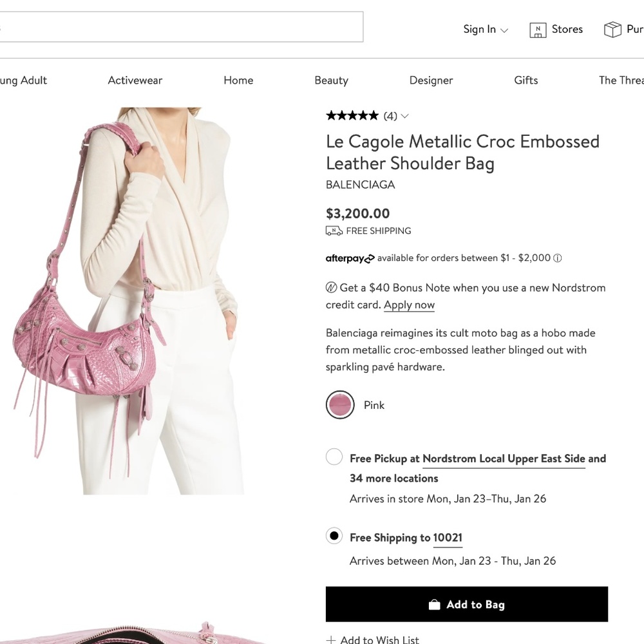Select the Free Pickup radio button
The image size is (644, 644).
(x=334, y=457)
